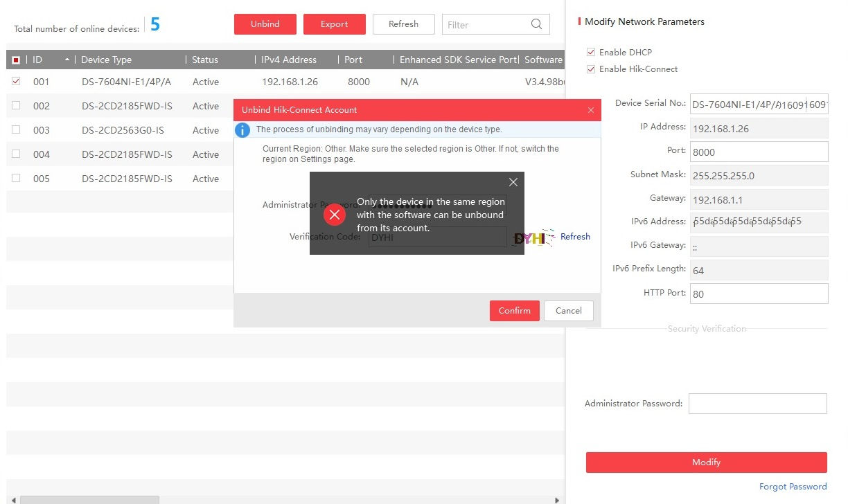
Task: Click the ID column sort arrow
Action: 67,60
